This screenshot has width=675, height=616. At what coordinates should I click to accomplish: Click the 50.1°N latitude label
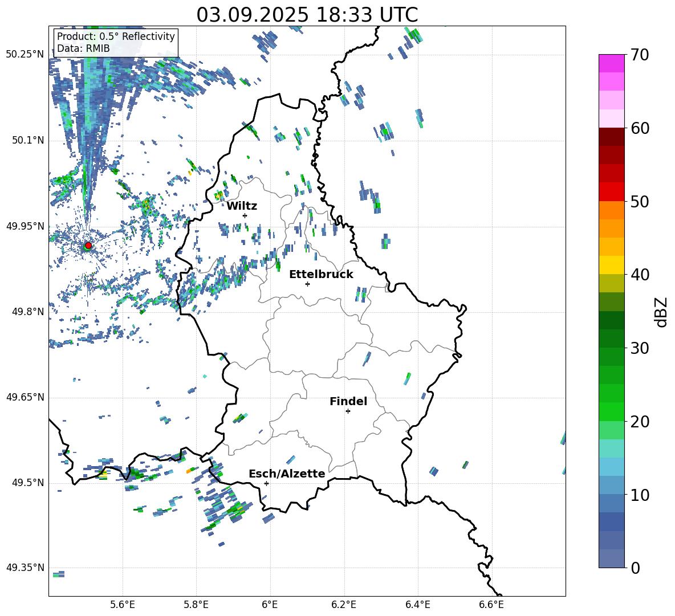[28, 140]
